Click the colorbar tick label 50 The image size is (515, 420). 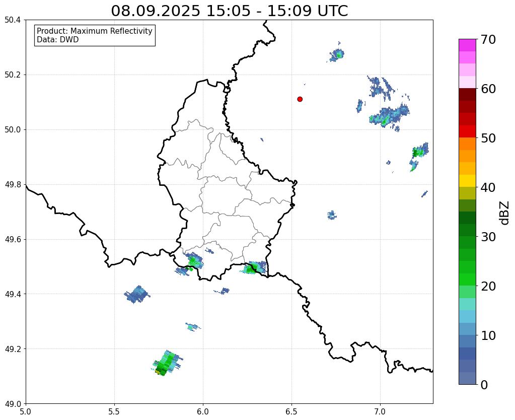pyautogui.click(x=488, y=138)
